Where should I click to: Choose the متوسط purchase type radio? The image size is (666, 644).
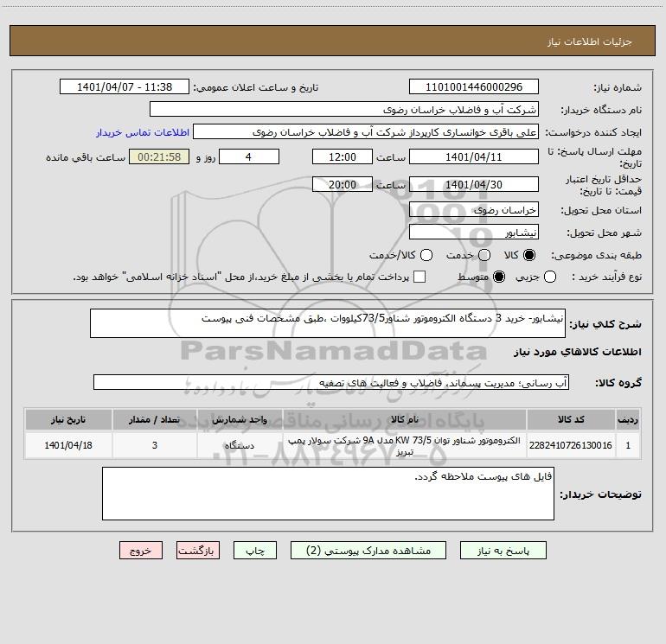point(499,277)
